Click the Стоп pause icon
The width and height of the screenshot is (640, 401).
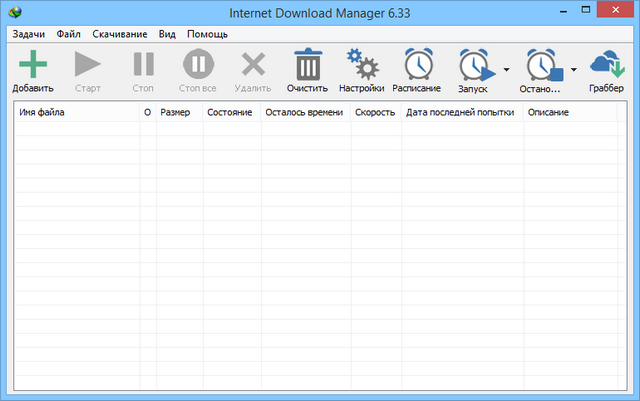pyautogui.click(x=143, y=66)
